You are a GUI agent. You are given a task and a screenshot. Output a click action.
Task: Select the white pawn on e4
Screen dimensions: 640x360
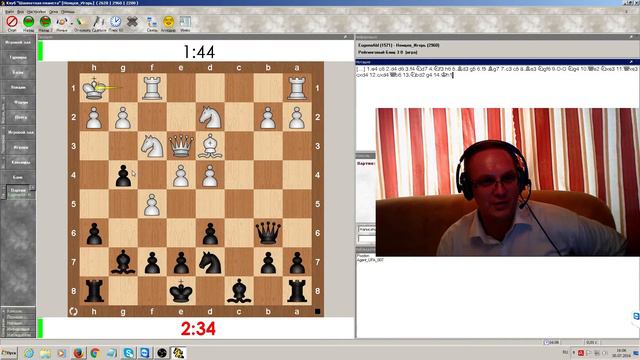click(181, 175)
